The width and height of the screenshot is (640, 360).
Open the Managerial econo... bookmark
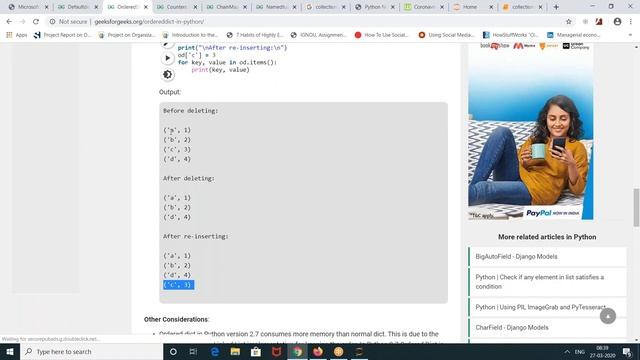click(x=574, y=35)
